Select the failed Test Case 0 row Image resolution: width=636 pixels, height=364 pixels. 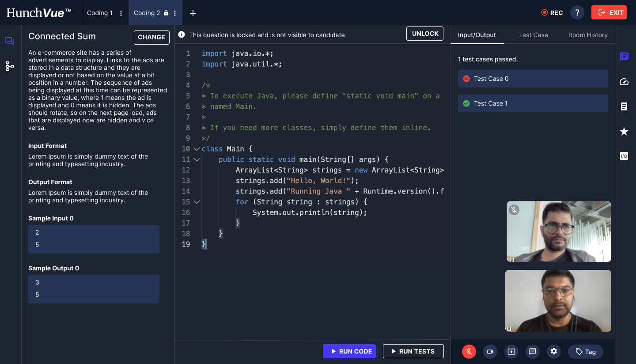pyautogui.click(x=533, y=79)
